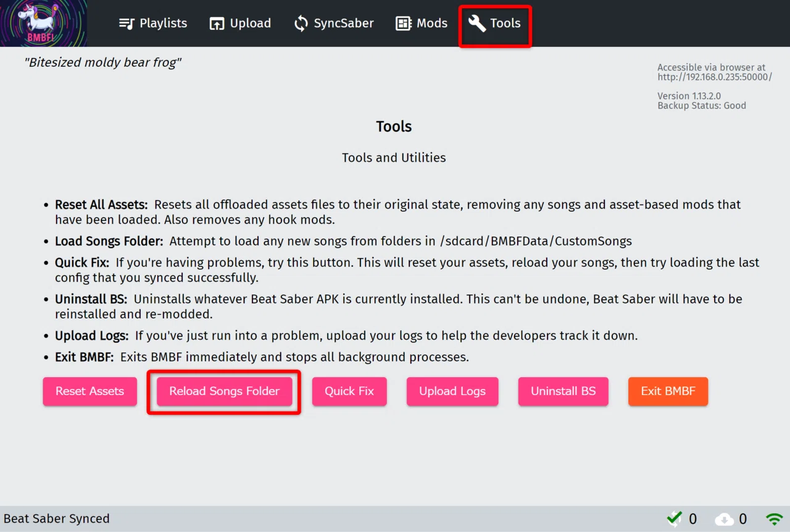
Task: Click the Playlists music-list icon
Action: (127, 23)
